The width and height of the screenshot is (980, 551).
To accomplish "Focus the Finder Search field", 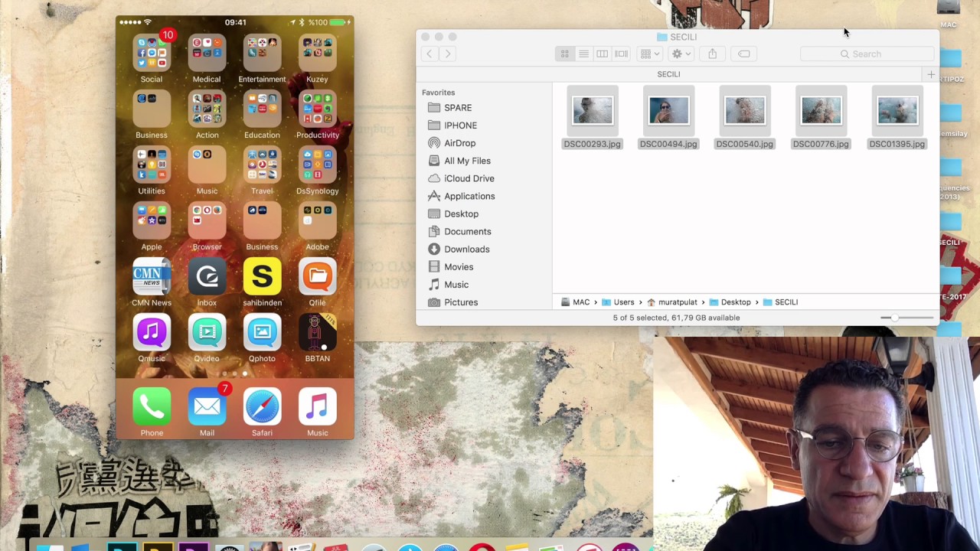I will pos(867,54).
